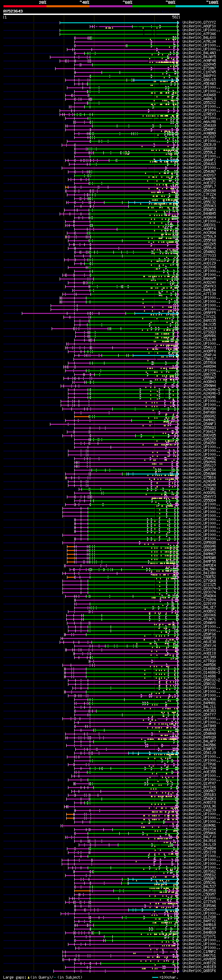Image resolution: width=222 pixels, height=980 pixels.
Task: Select hit label UniRef100_A4RKL3
Action: [199, 99]
